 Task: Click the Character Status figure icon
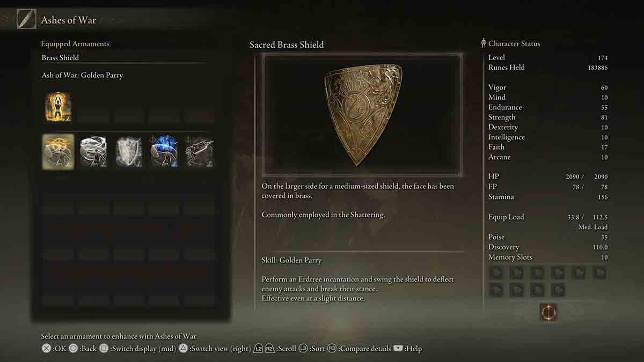point(483,43)
